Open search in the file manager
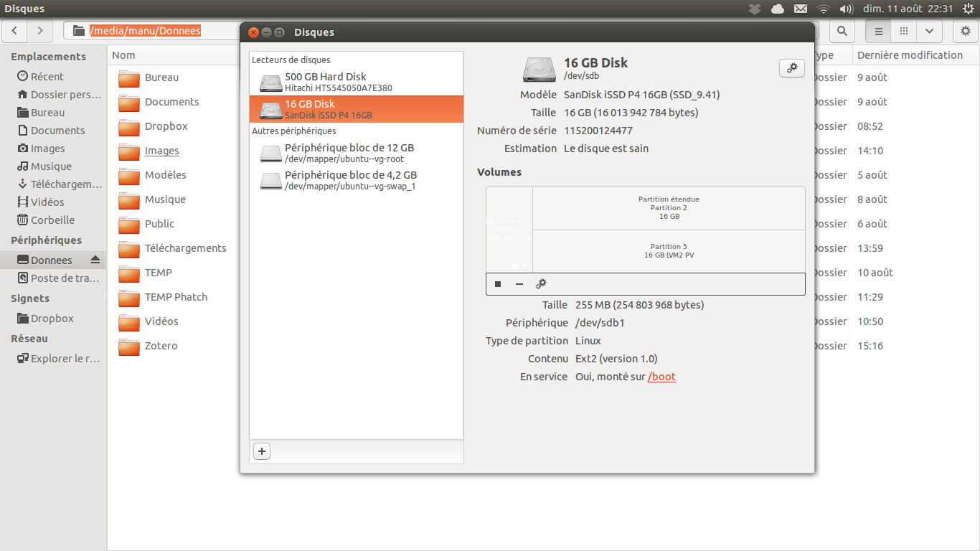The height and width of the screenshot is (551, 980). pos(842,31)
